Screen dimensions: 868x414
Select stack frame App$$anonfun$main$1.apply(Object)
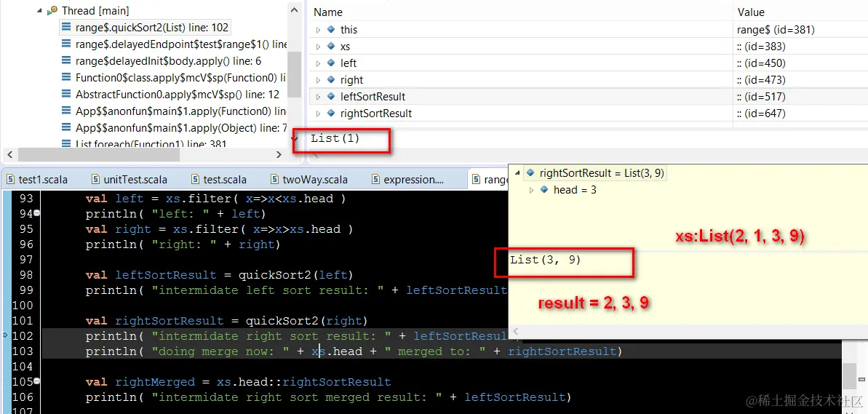coord(180,127)
